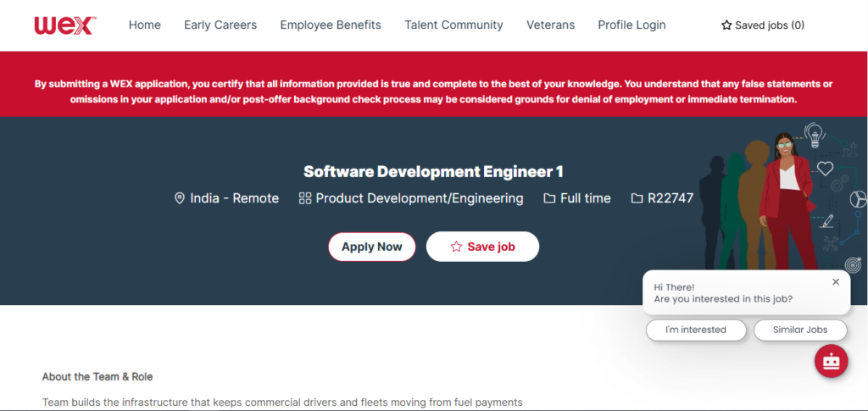The height and width of the screenshot is (411, 868).
Task: Click the Apply Now button
Action: [371, 247]
